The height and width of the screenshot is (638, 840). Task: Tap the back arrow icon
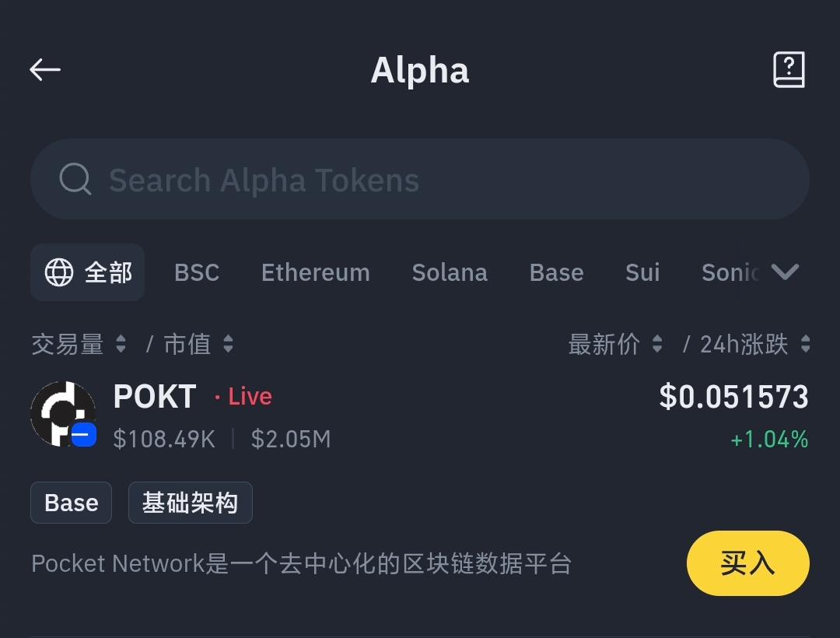point(45,70)
